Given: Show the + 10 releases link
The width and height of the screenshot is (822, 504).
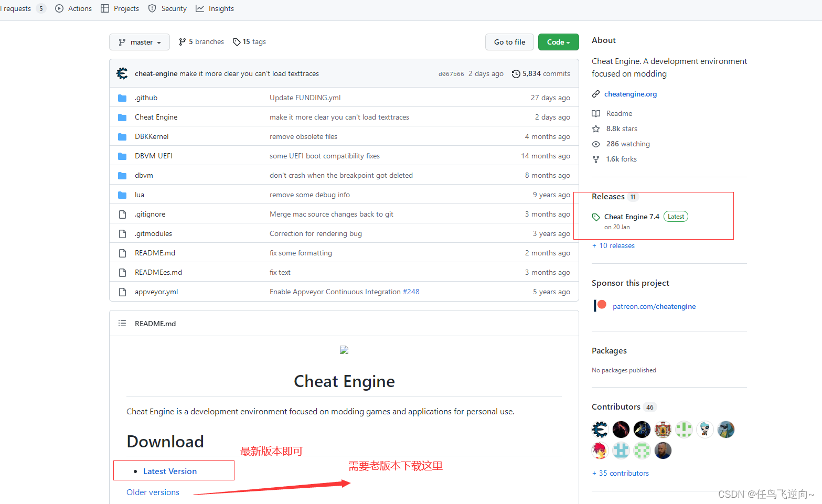Looking at the screenshot, I should pyautogui.click(x=613, y=246).
